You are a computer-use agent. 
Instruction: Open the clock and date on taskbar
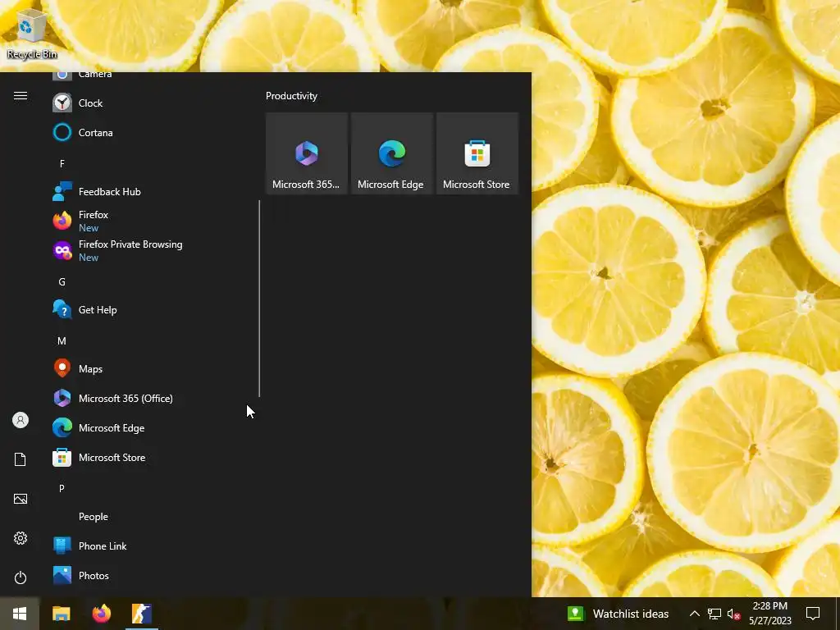(x=769, y=614)
